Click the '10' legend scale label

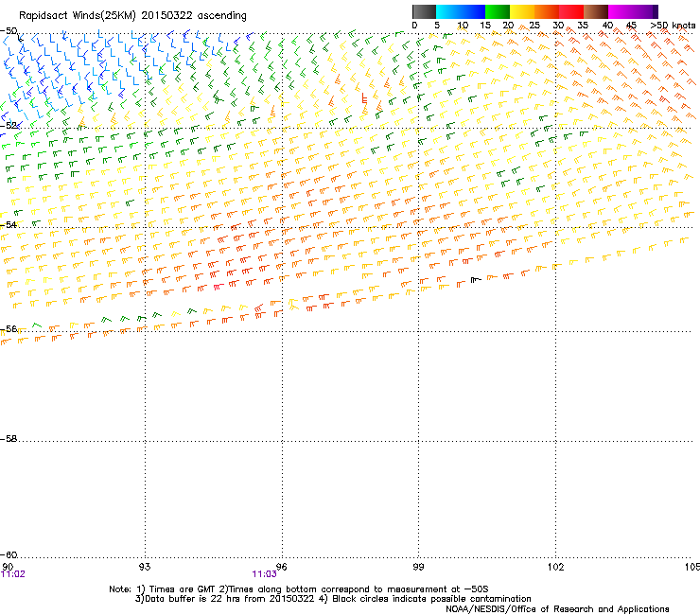point(463,26)
